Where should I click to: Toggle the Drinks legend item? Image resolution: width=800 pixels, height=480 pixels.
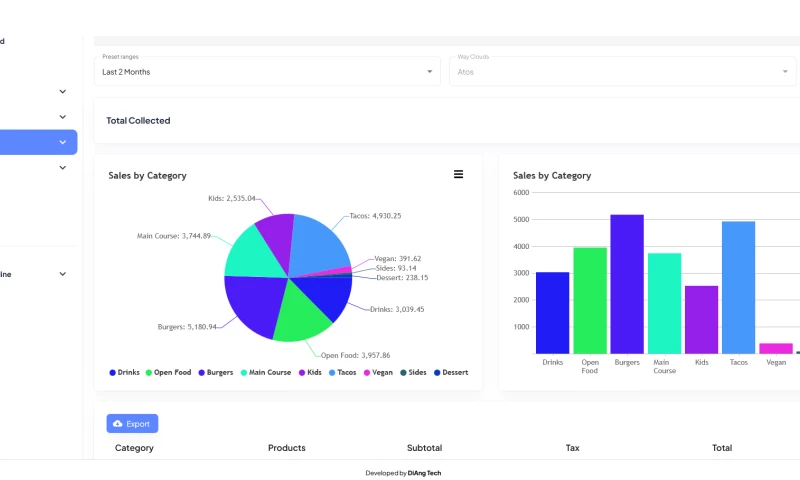tap(125, 373)
